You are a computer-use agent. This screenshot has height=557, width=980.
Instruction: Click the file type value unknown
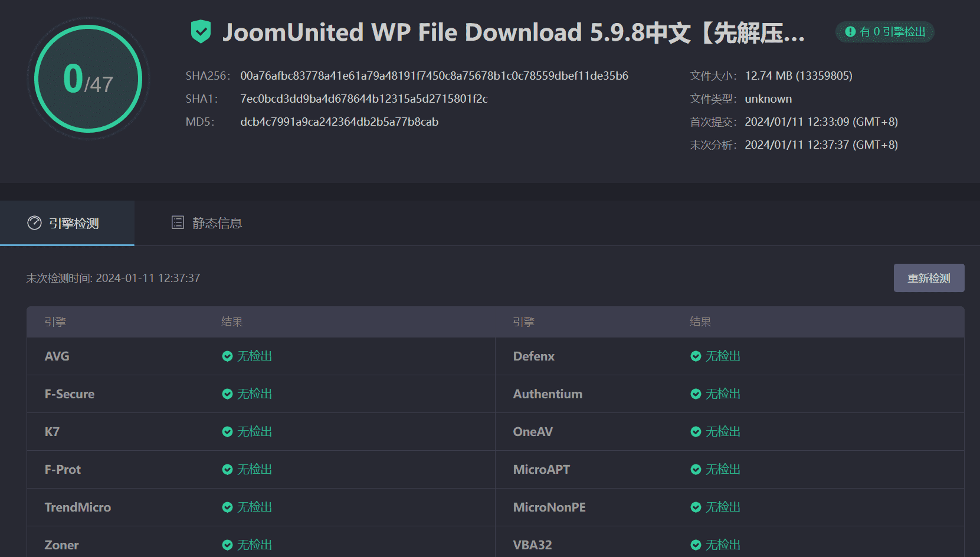pos(768,99)
